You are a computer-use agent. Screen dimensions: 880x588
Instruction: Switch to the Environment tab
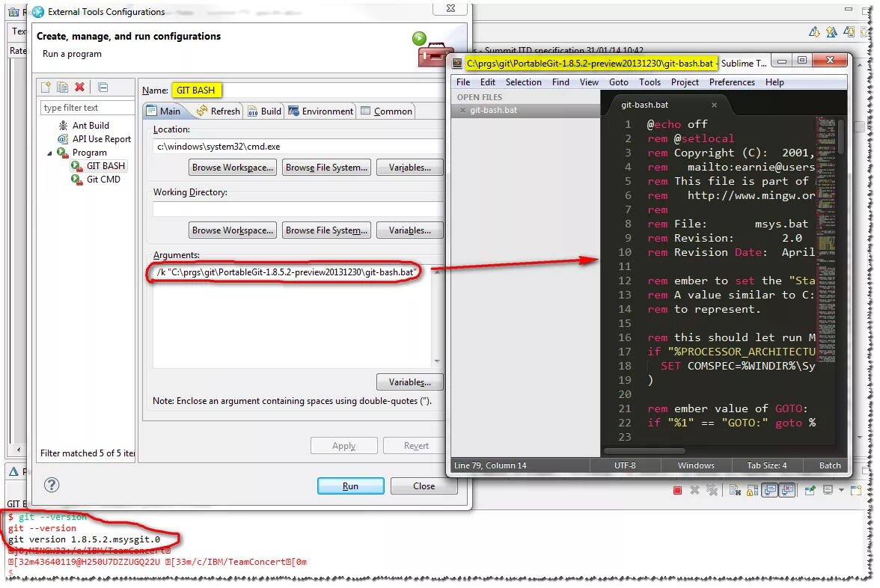pos(320,111)
